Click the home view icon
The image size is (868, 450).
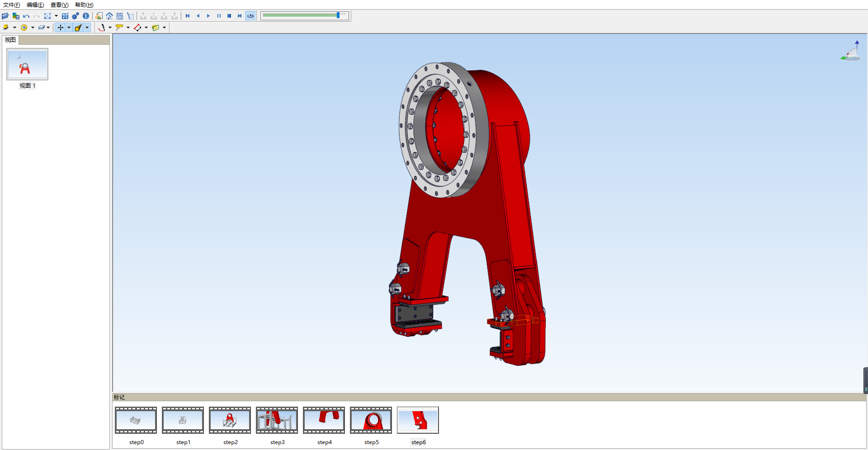click(x=109, y=16)
